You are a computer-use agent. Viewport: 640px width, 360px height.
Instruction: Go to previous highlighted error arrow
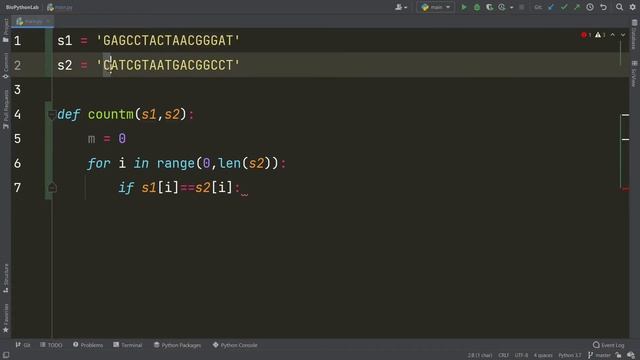tap(613, 35)
